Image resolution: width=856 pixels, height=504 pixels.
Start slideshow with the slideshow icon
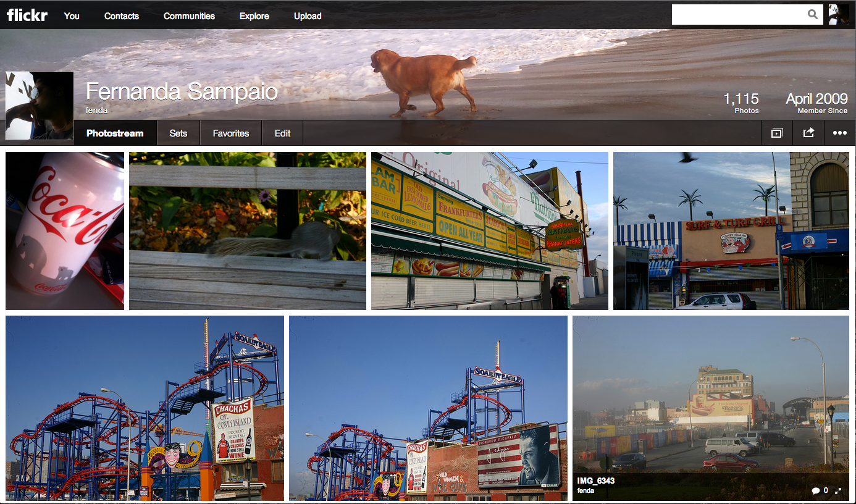tap(777, 133)
